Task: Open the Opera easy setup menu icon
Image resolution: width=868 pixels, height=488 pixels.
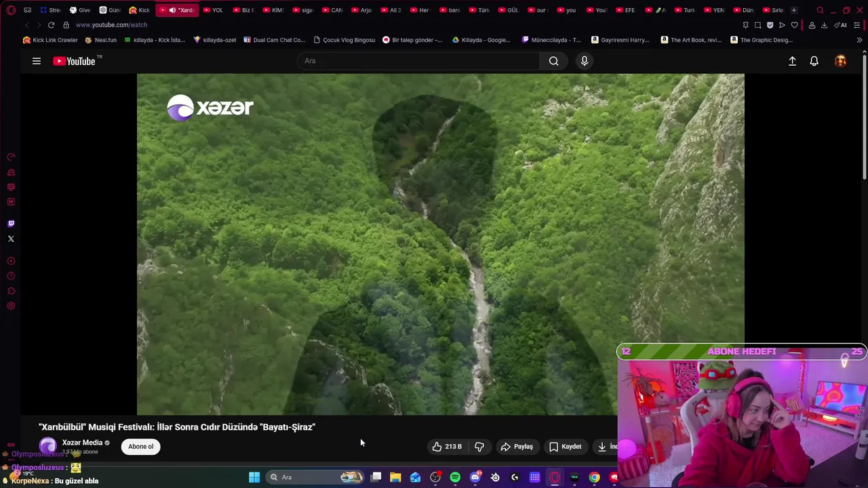Action: [856, 25]
